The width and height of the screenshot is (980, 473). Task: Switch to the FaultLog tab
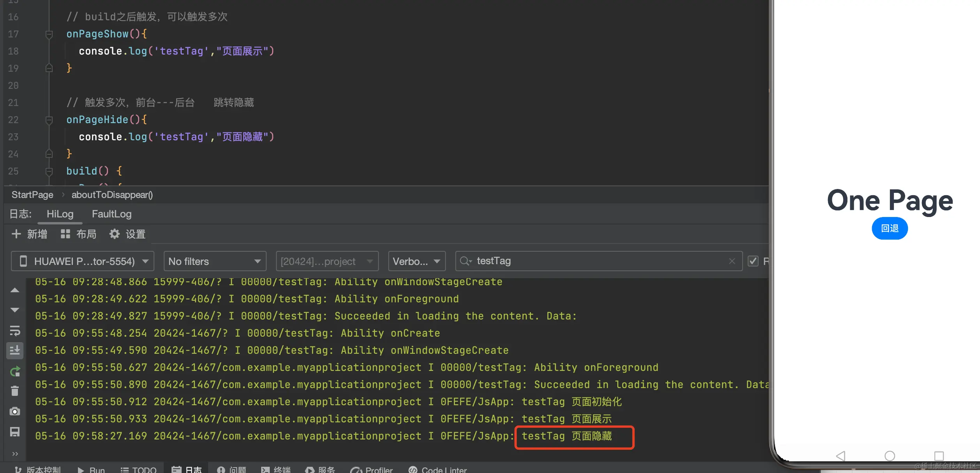point(111,214)
